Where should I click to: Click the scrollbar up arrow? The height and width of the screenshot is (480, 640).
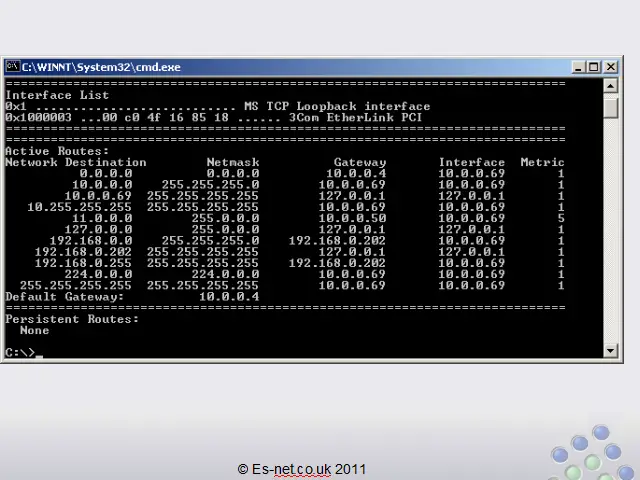[612, 85]
